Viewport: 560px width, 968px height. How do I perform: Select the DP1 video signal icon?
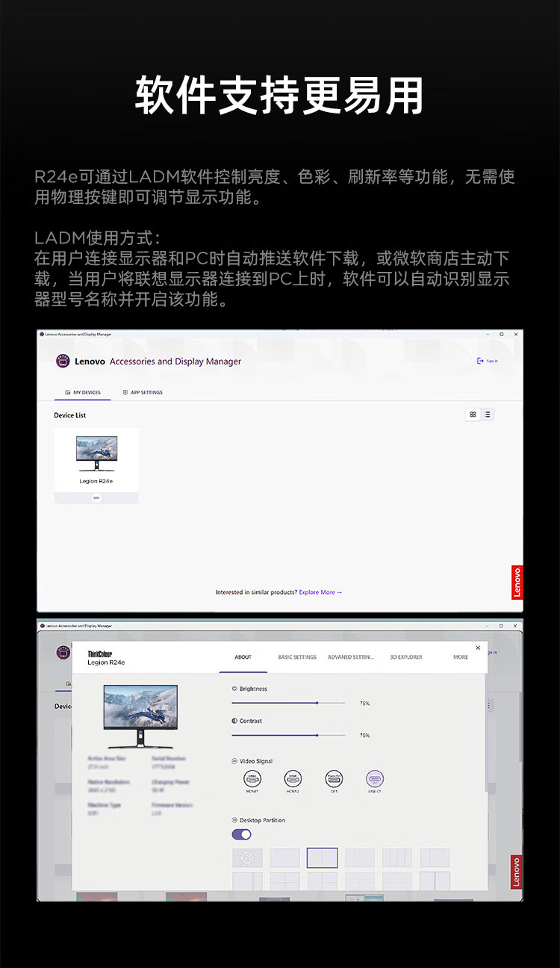click(334, 779)
